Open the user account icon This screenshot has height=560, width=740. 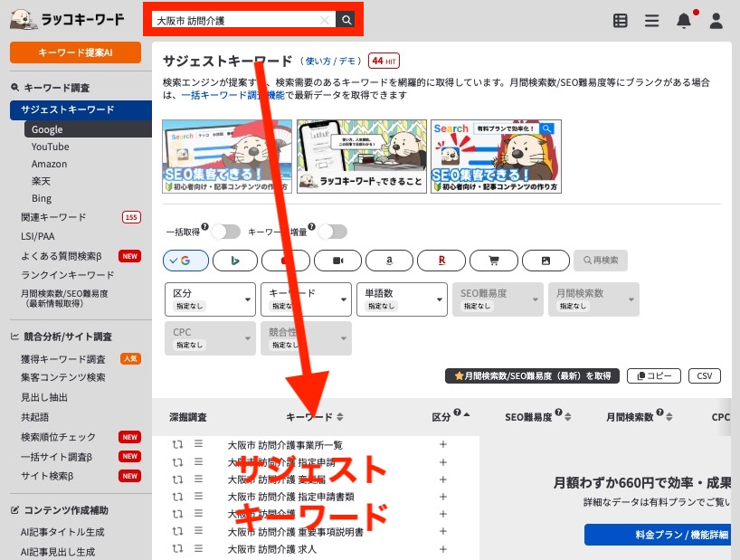tap(716, 20)
